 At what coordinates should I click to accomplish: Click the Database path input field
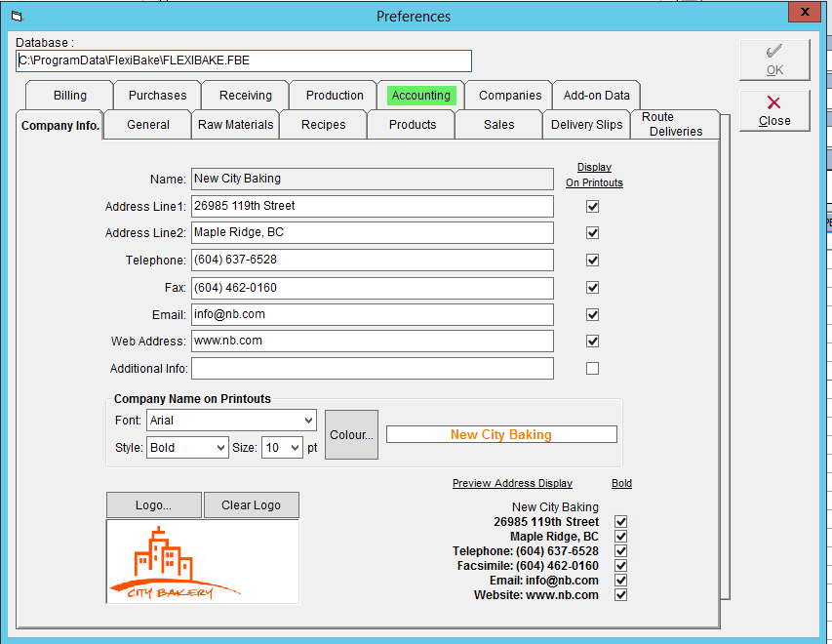pos(244,60)
